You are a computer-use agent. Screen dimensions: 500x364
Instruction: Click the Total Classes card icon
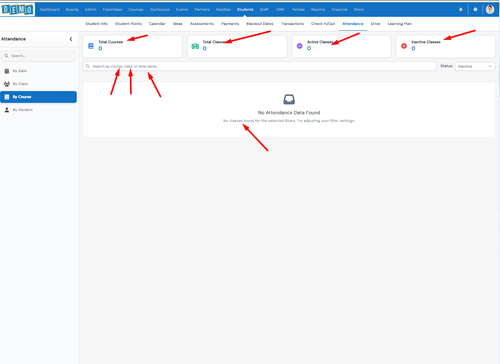pos(195,46)
